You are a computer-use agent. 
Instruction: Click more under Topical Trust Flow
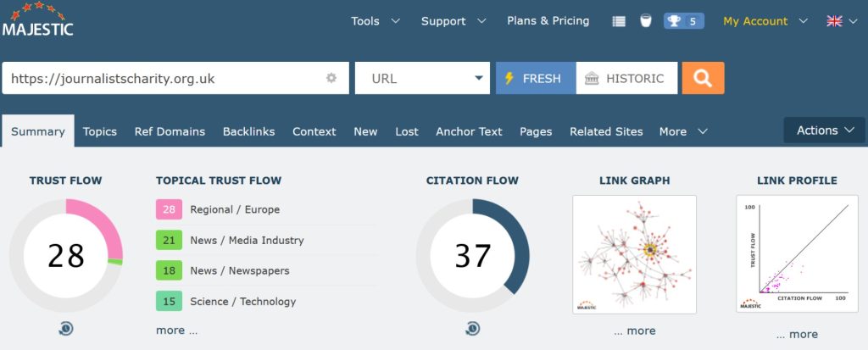point(176,330)
